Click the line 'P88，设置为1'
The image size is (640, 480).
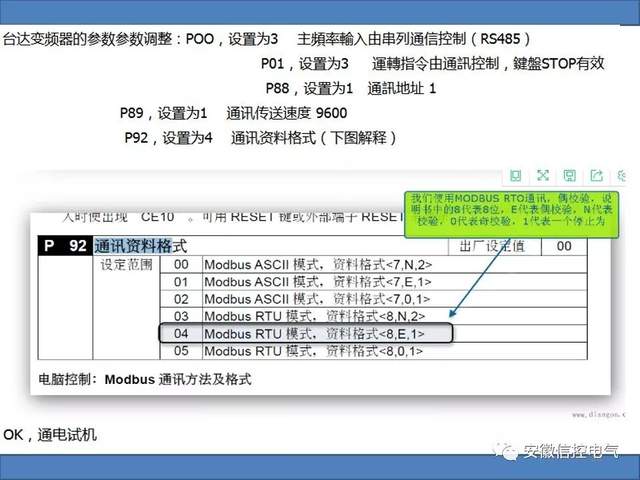pyautogui.click(x=309, y=88)
